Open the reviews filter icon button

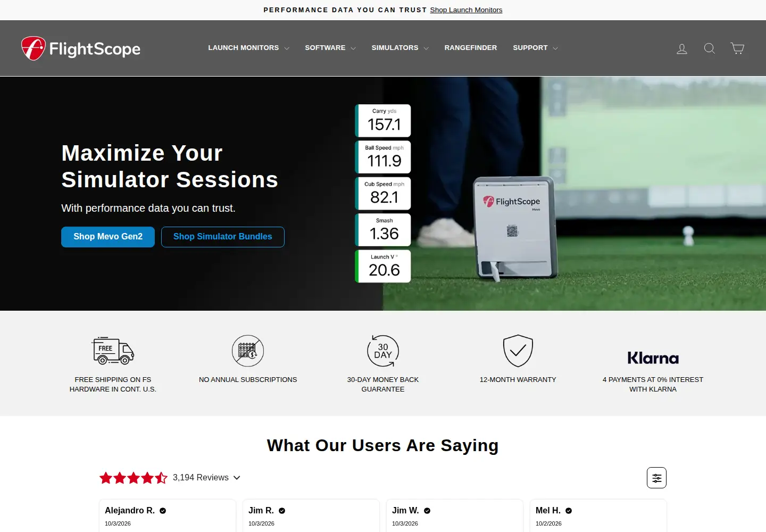656,478
